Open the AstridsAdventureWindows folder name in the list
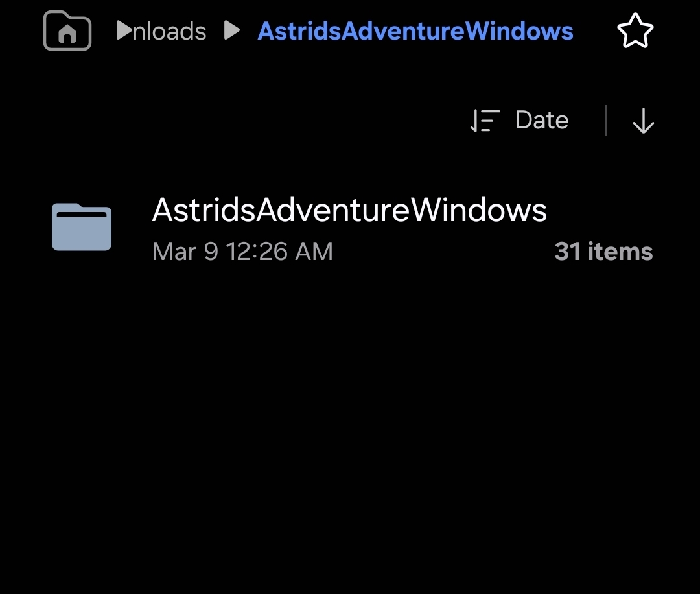The height and width of the screenshot is (594, 700). pos(349,210)
